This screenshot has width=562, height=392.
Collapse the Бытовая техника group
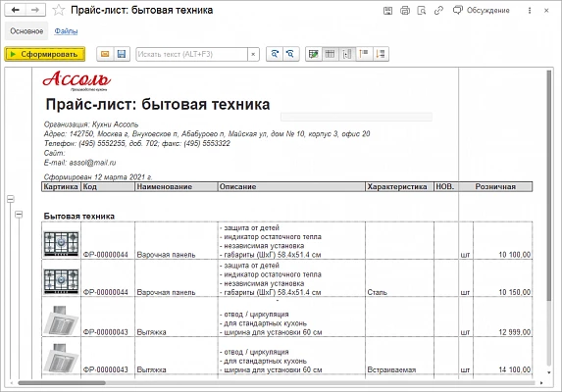(x=19, y=215)
